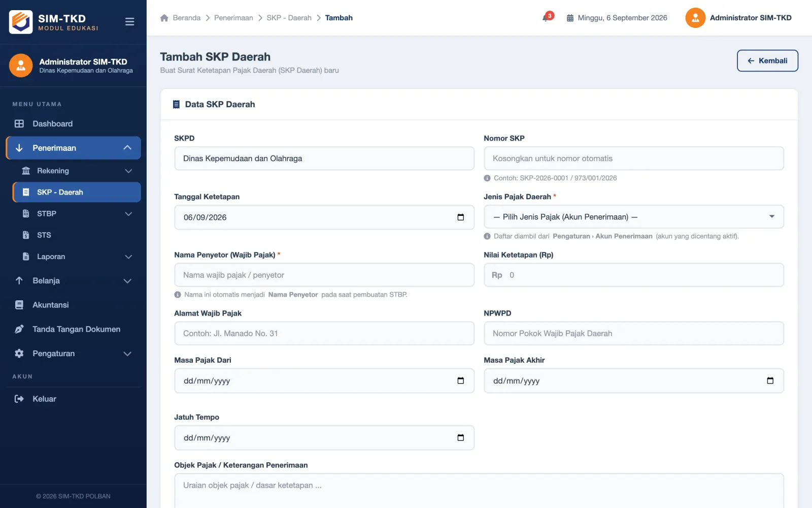Screen dimensions: 812x508
Task: Go to Penerimaan breadcrumb link
Action: click(233, 18)
